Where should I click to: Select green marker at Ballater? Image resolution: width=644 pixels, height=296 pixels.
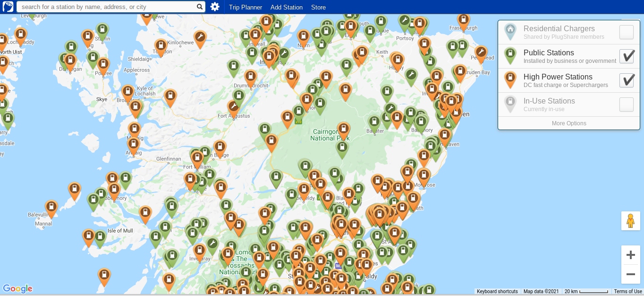coord(374,123)
